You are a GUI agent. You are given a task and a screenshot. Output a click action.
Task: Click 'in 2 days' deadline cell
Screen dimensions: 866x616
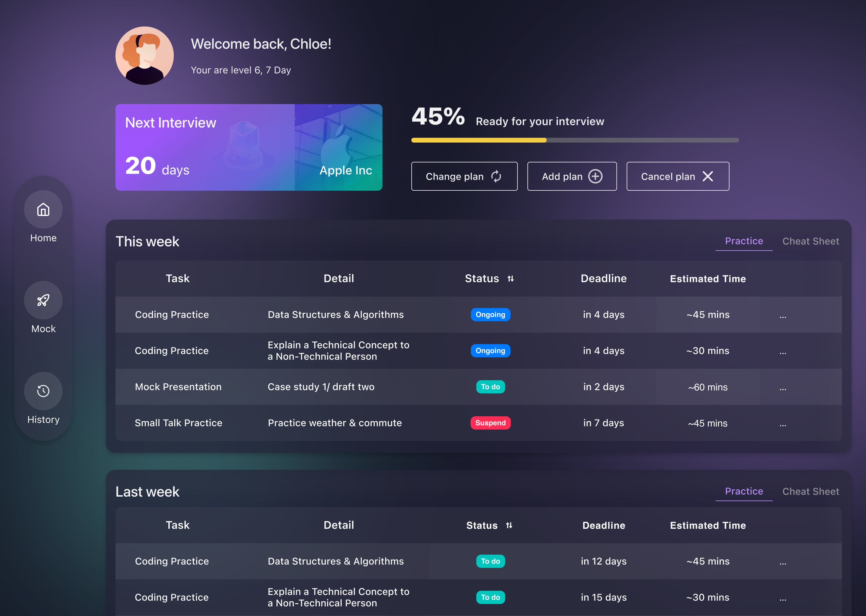pos(603,387)
